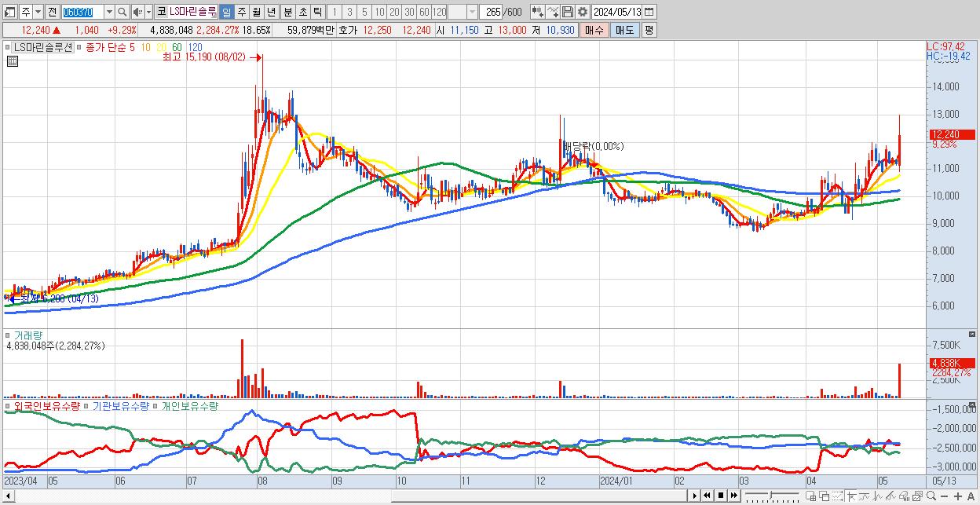
Task: Click the data table grid icon
Action: coord(12,61)
